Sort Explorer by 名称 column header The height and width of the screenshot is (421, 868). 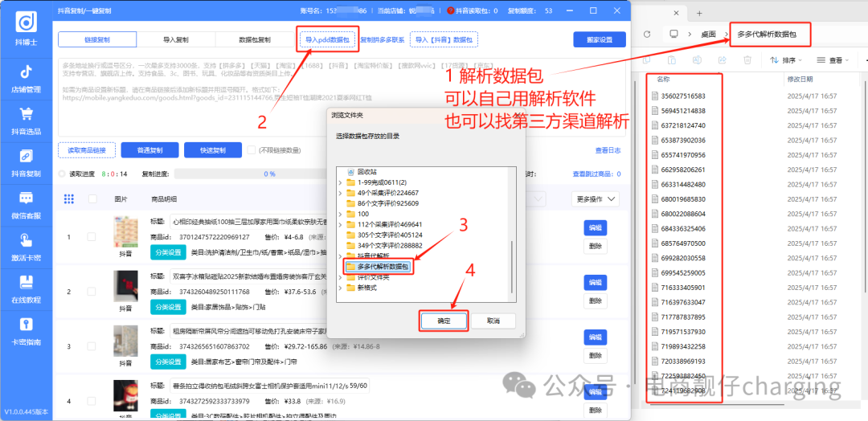pos(662,79)
